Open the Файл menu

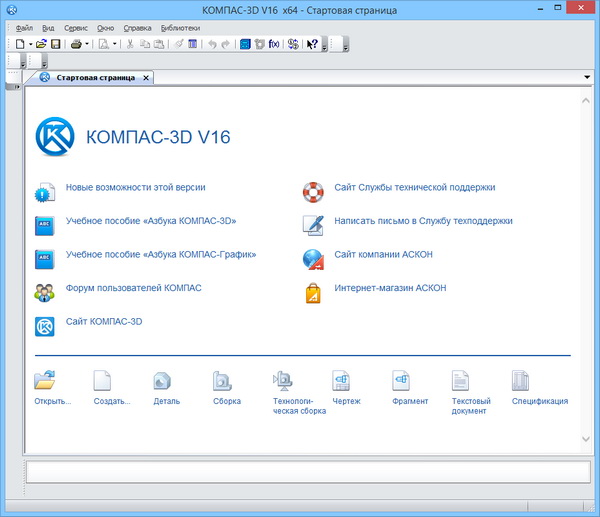[24, 28]
